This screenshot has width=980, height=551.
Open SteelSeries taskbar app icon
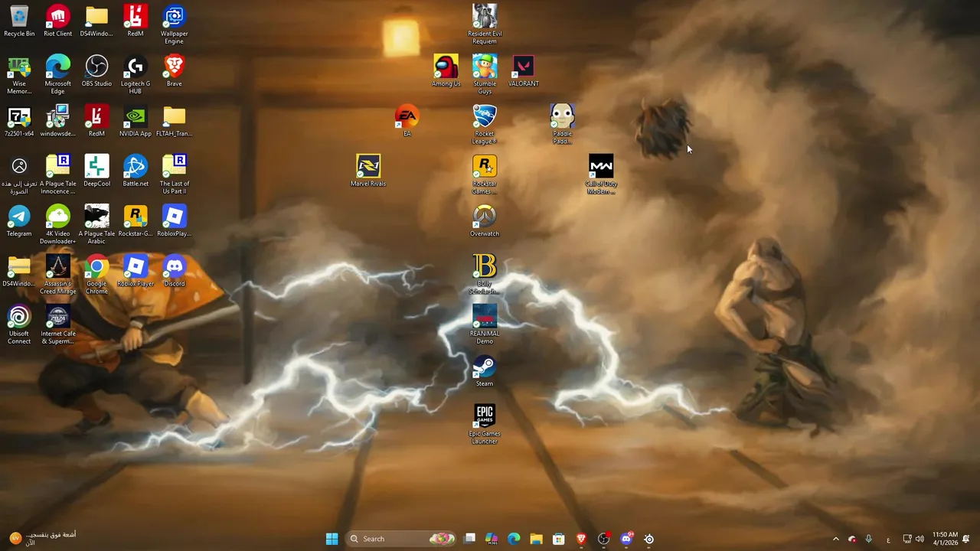click(648, 539)
